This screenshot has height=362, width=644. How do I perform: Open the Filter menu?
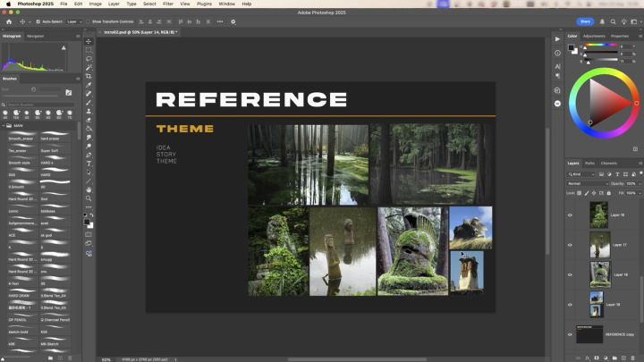pos(168,4)
